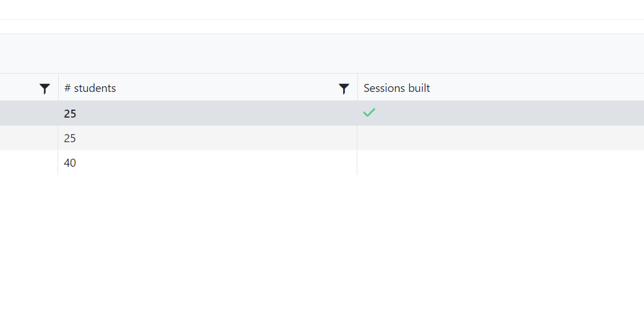Sort by the # students column header
The width and height of the screenshot is (644, 334).
(90, 88)
